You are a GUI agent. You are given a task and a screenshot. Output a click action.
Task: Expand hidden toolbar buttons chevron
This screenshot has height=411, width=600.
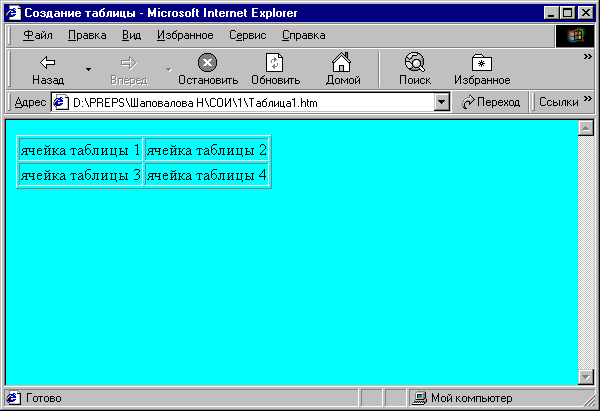587,57
